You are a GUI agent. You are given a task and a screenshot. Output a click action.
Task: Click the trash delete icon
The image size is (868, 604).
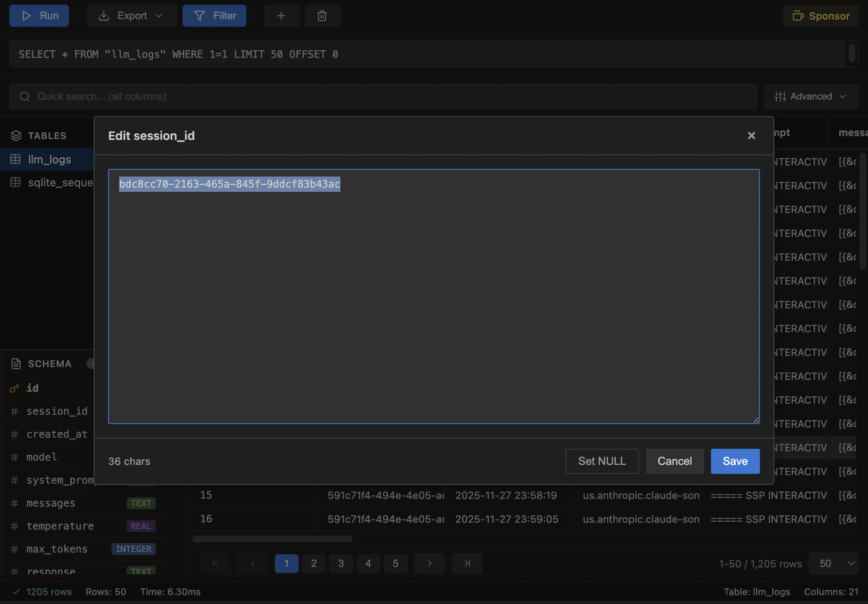tap(322, 16)
